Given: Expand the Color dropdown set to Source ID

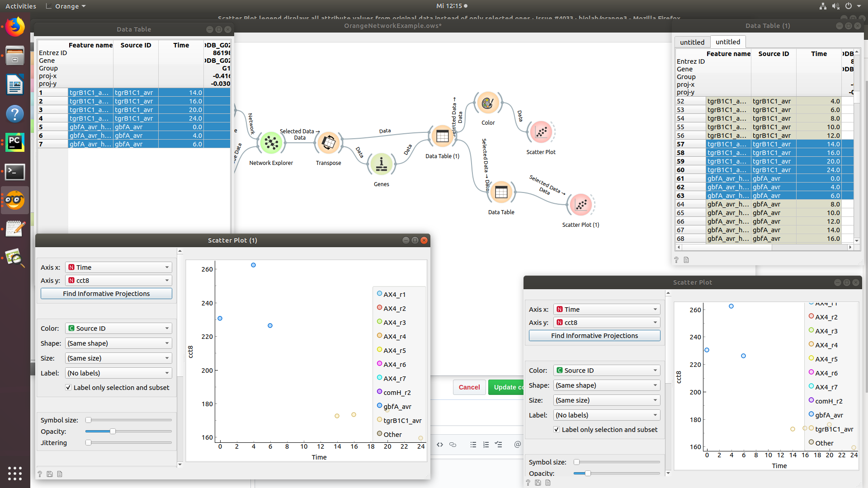Looking at the screenshot, I should 118,328.
